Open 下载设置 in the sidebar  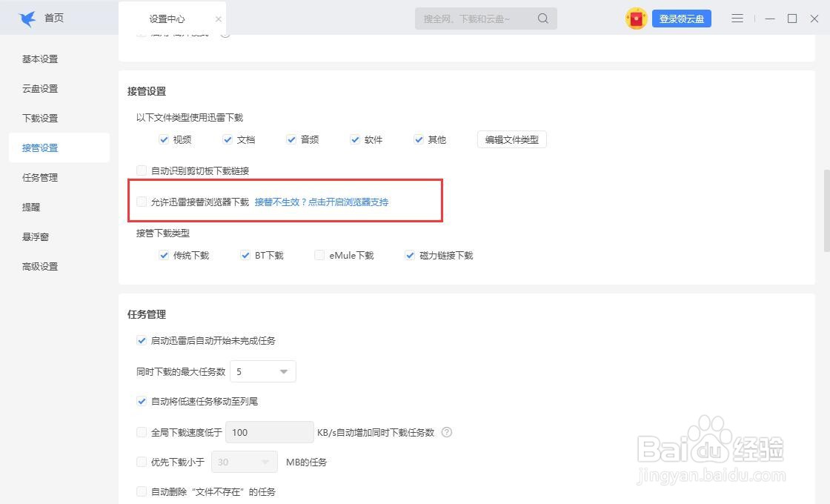click(40, 118)
